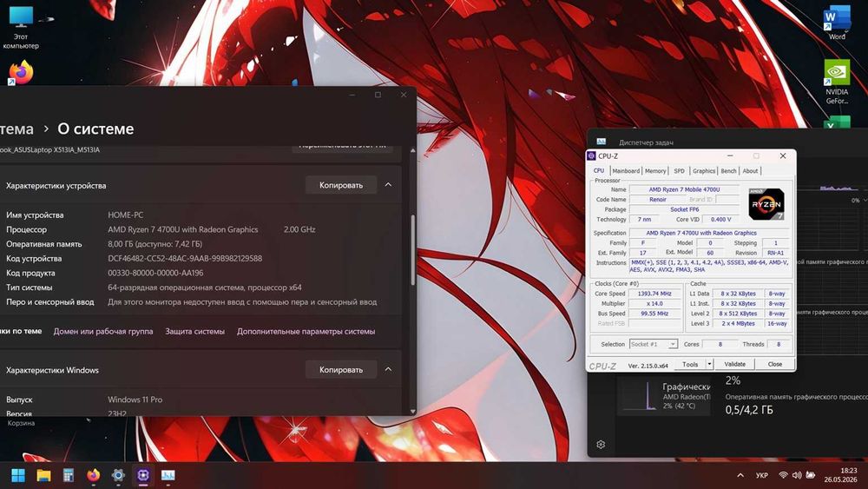Image resolution: width=868 pixels, height=489 pixels.
Task: Click the Tools button in CPU-Z
Action: pos(690,364)
